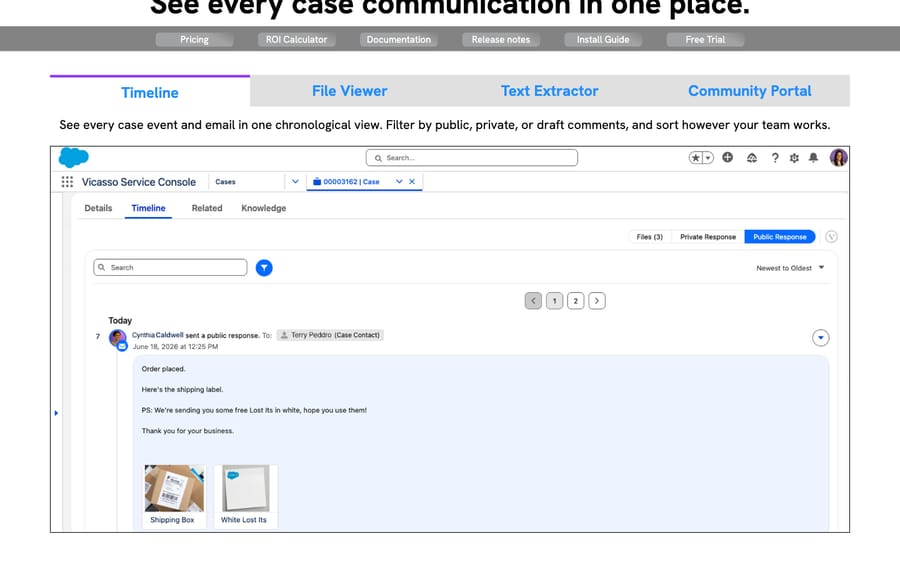Open the Details case tab

point(98,208)
